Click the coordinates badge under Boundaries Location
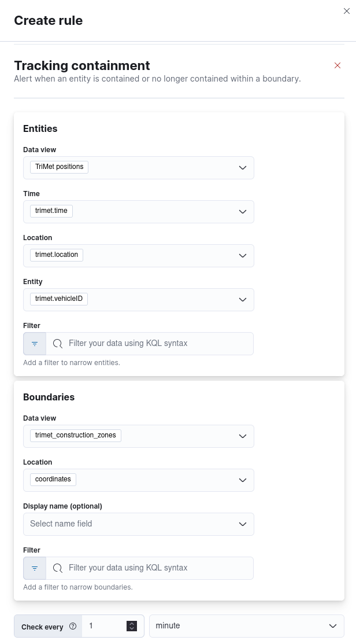356x644 pixels. 53,479
